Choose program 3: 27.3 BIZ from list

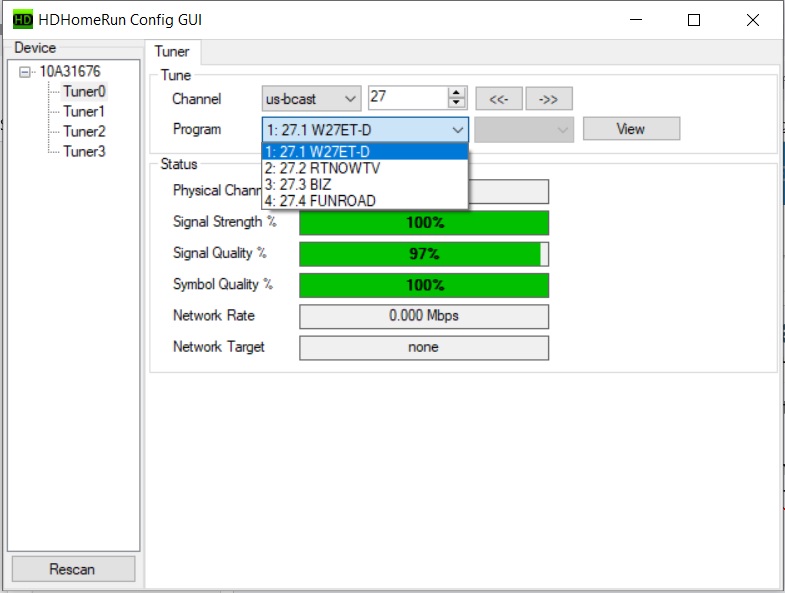[x=365, y=185]
